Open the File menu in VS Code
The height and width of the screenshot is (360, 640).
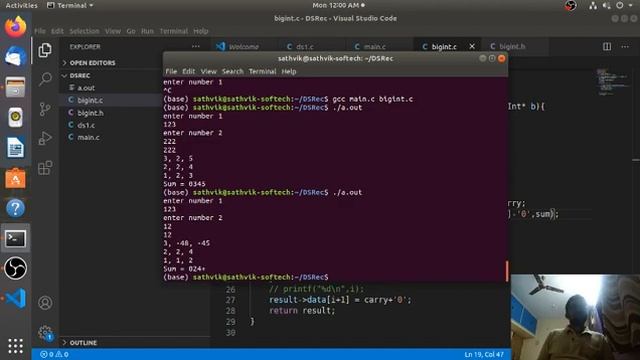click(x=40, y=31)
